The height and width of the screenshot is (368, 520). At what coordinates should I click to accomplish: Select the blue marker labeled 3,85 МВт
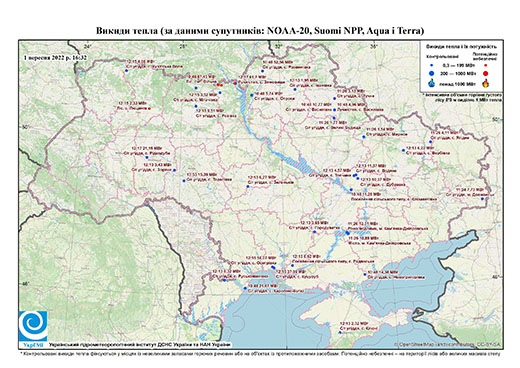click(x=314, y=232)
